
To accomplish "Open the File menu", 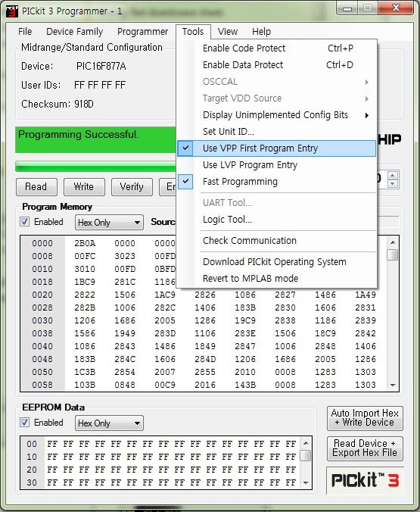I will pos(25,32).
